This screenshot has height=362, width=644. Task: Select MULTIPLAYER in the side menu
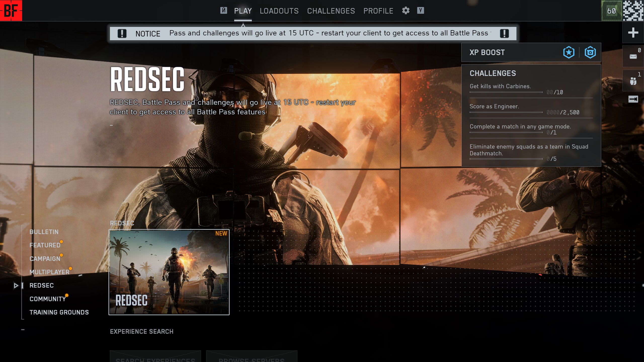pyautogui.click(x=49, y=272)
